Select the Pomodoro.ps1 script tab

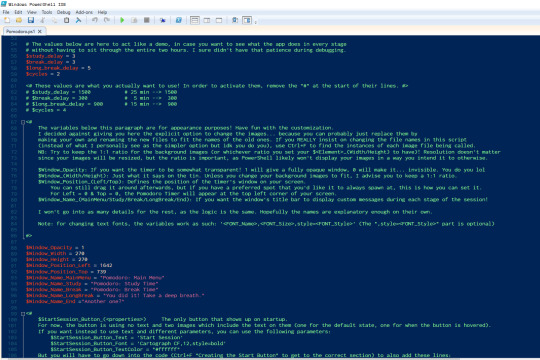(x=21, y=31)
